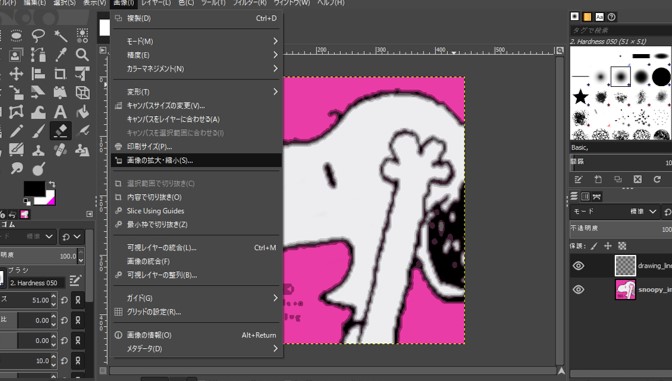Toggle lock pixels paintbrush icon
This screenshot has width=672, height=381.
click(x=594, y=246)
